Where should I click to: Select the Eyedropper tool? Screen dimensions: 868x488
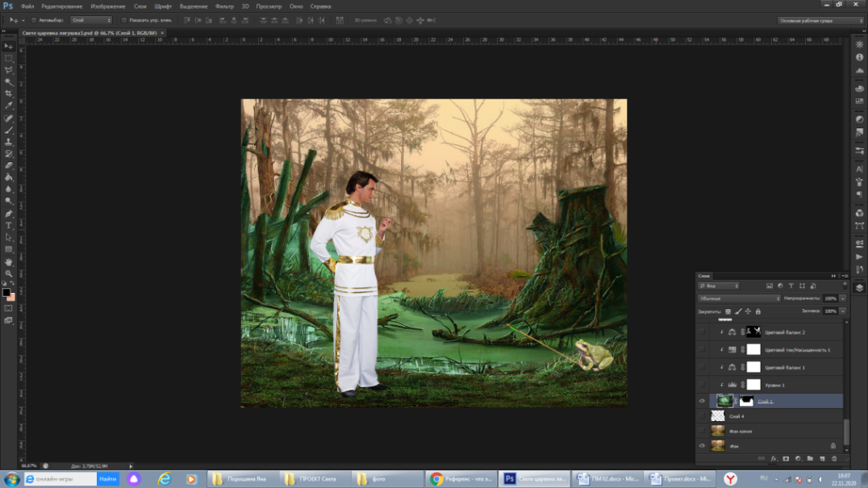tap(9, 105)
